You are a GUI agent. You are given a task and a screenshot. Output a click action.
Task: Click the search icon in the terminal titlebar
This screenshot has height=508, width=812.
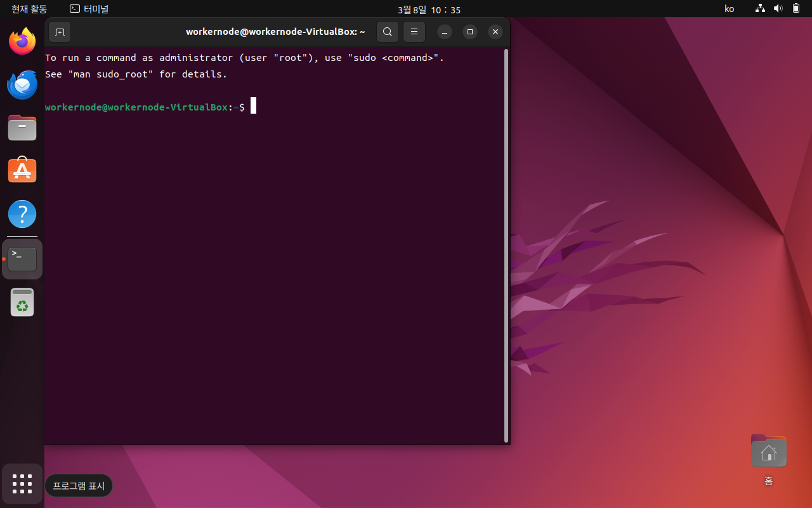[388, 32]
